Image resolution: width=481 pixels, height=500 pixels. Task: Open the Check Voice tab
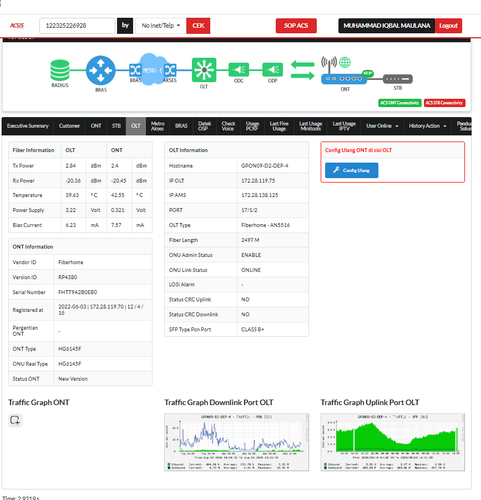[x=228, y=126]
